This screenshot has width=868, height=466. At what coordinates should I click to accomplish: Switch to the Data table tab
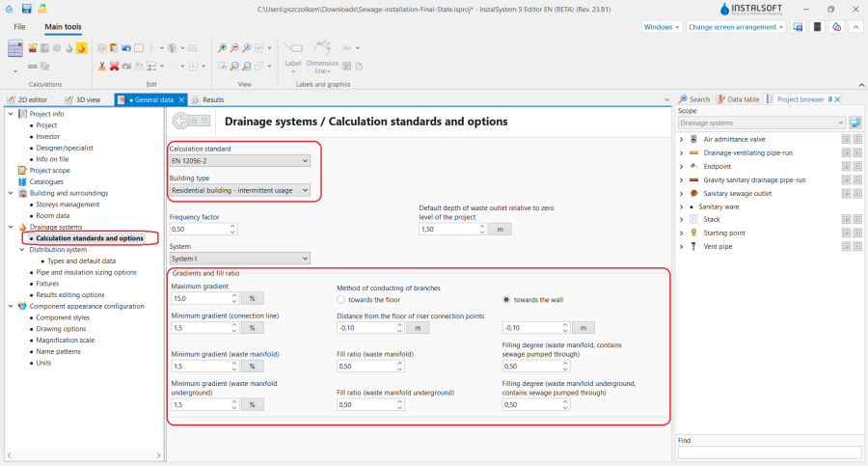point(739,99)
